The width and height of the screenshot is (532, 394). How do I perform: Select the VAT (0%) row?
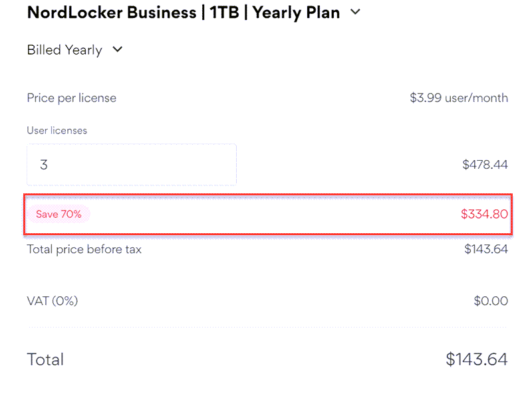[52, 300]
